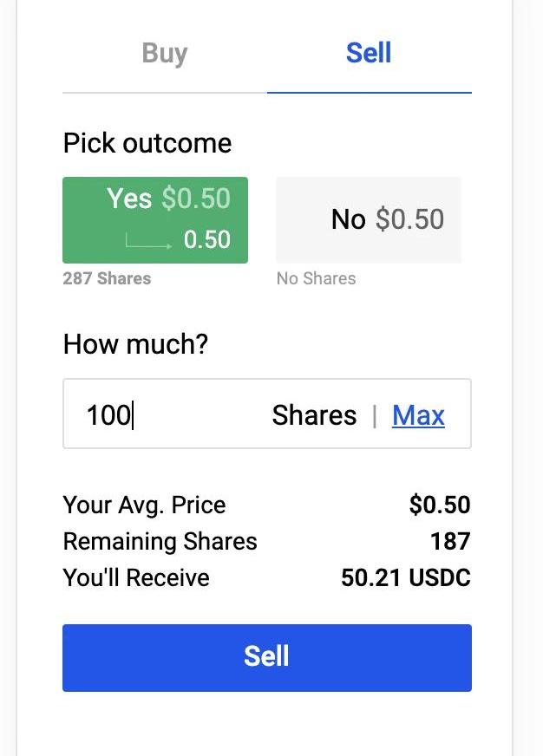Click the bold $0.50 average price value
Screen dimensions: 543x756
[440, 505]
